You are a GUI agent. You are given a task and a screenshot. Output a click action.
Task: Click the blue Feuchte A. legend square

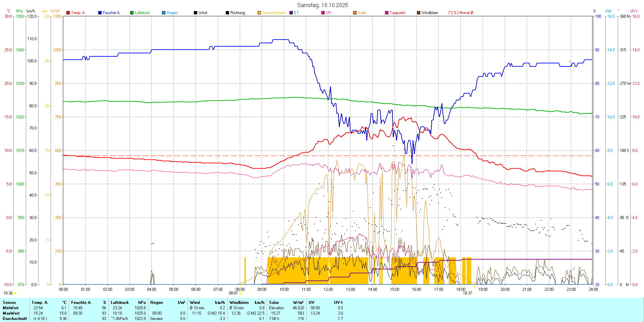[x=100, y=13]
